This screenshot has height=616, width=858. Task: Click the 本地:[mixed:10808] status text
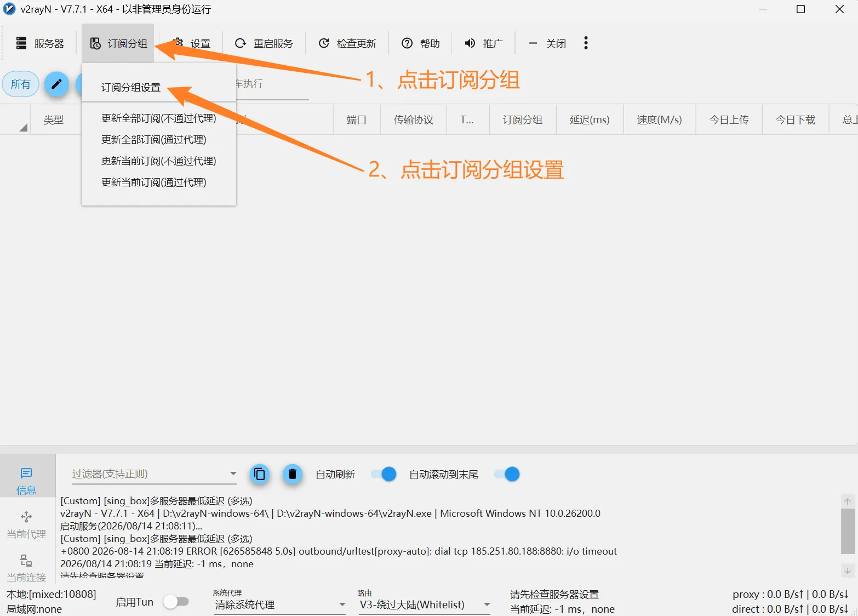coord(52,594)
